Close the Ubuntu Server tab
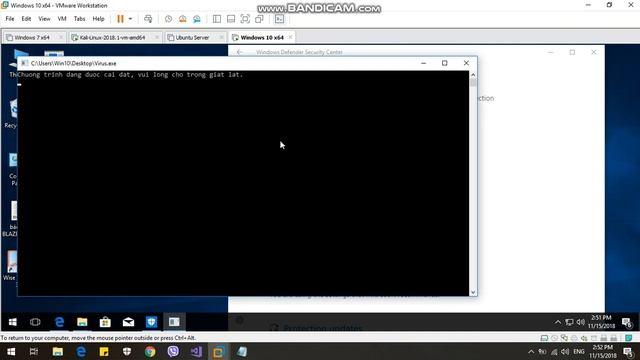This screenshot has width=640, height=360. [x=221, y=37]
